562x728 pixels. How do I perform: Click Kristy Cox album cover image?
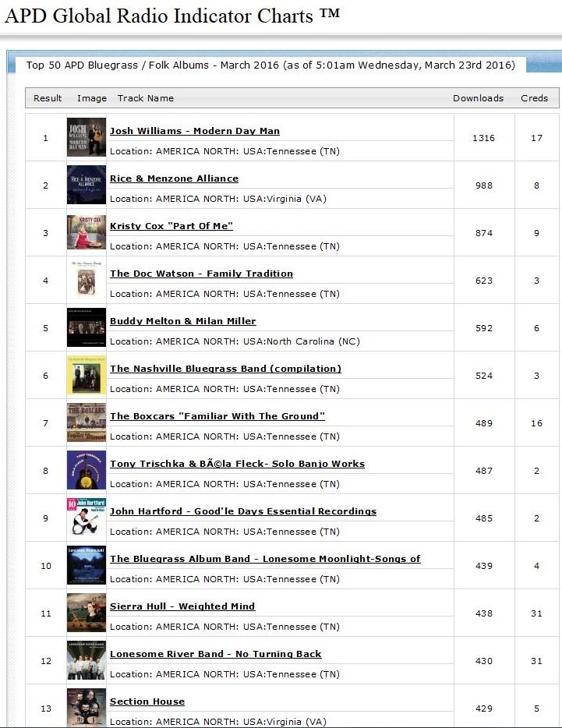pyautogui.click(x=87, y=232)
